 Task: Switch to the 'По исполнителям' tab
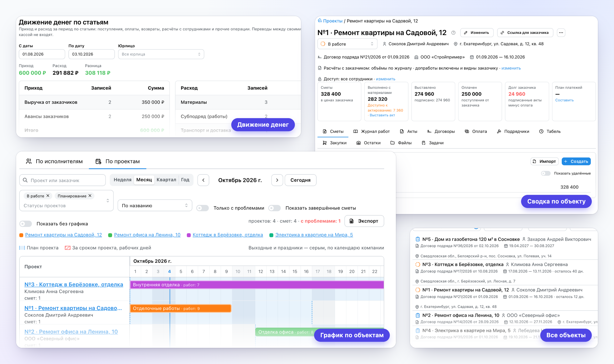click(54, 161)
